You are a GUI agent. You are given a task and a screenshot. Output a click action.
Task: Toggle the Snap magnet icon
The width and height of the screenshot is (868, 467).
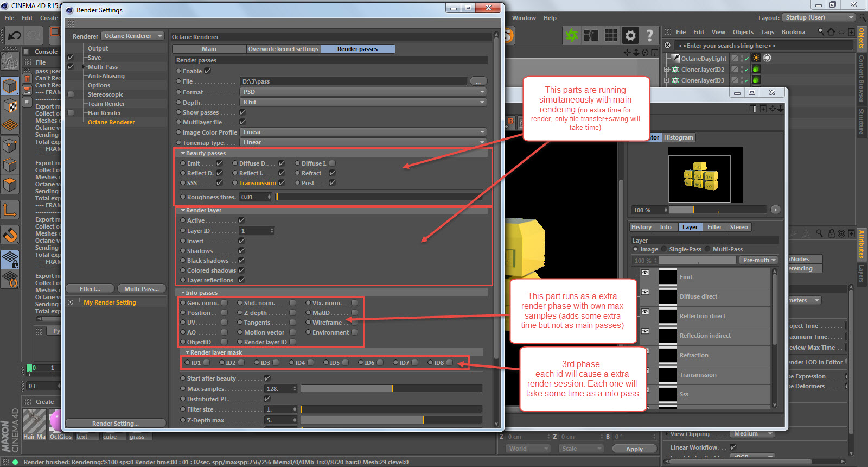coord(10,235)
